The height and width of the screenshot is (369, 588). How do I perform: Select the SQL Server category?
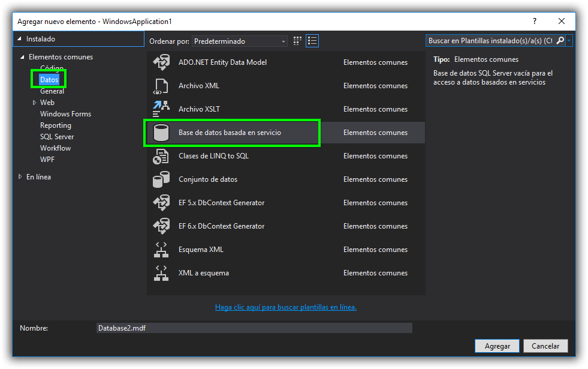tap(57, 137)
